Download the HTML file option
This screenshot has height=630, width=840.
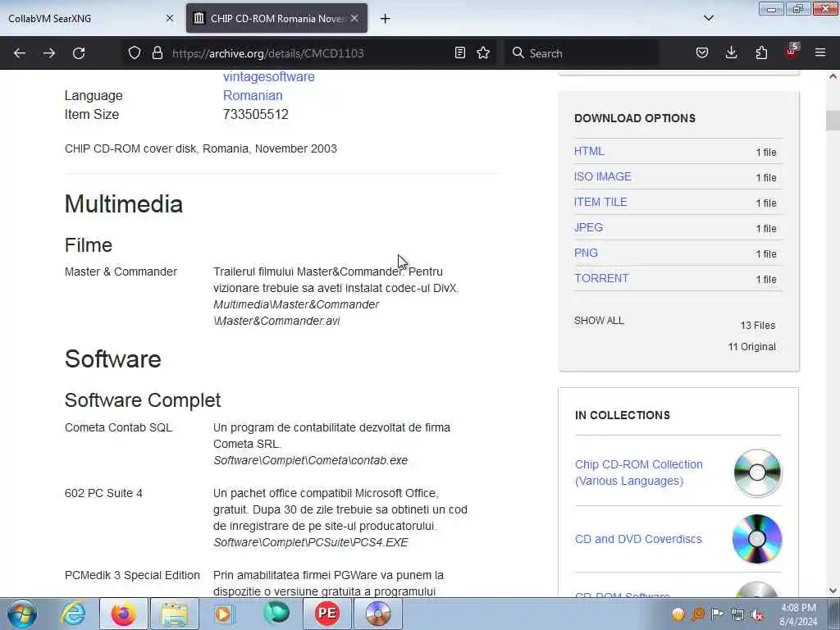589,151
